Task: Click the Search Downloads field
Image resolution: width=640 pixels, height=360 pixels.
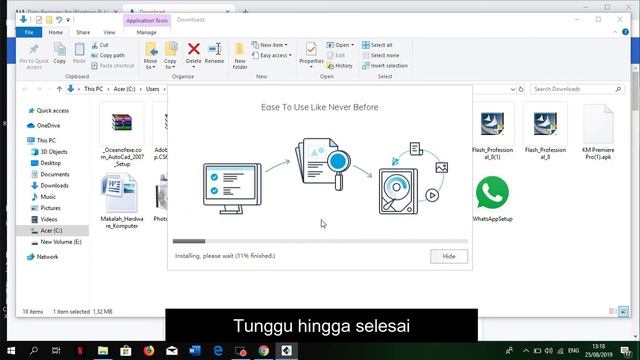Action: [x=577, y=89]
